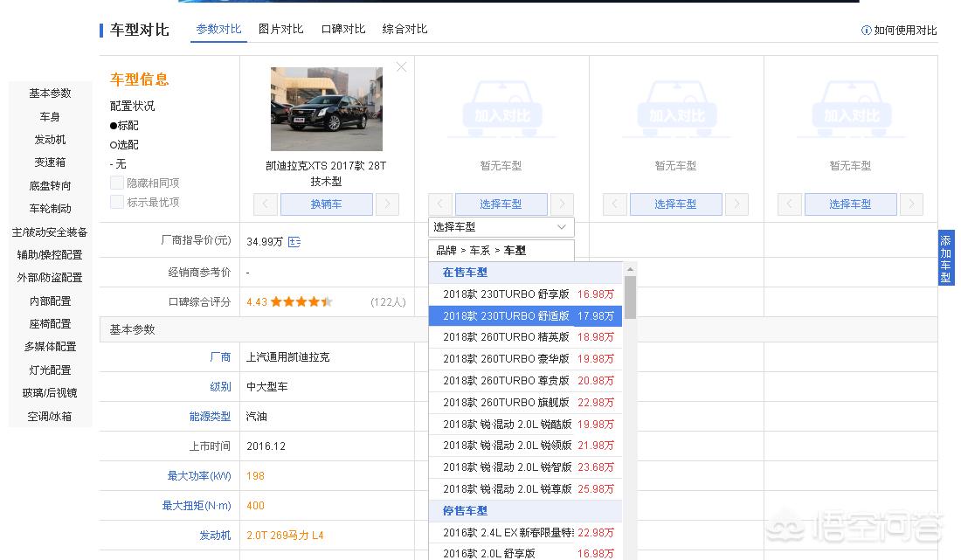The height and width of the screenshot is (560, 961).
Task: Select 2018款 锐·混动 2.0L 锐领版
Action: tap(526, 446)
